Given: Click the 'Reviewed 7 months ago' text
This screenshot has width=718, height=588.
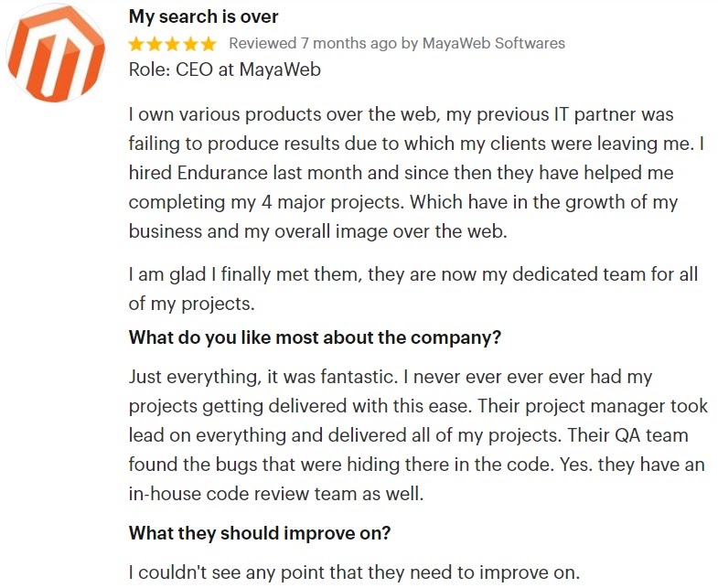Looking at the screenshot, I should 313,44.
